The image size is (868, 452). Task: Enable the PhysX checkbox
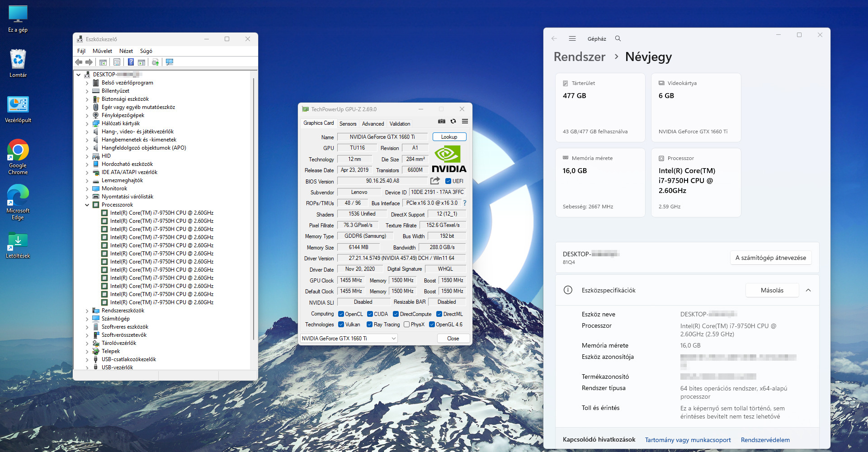click(407, 325)
